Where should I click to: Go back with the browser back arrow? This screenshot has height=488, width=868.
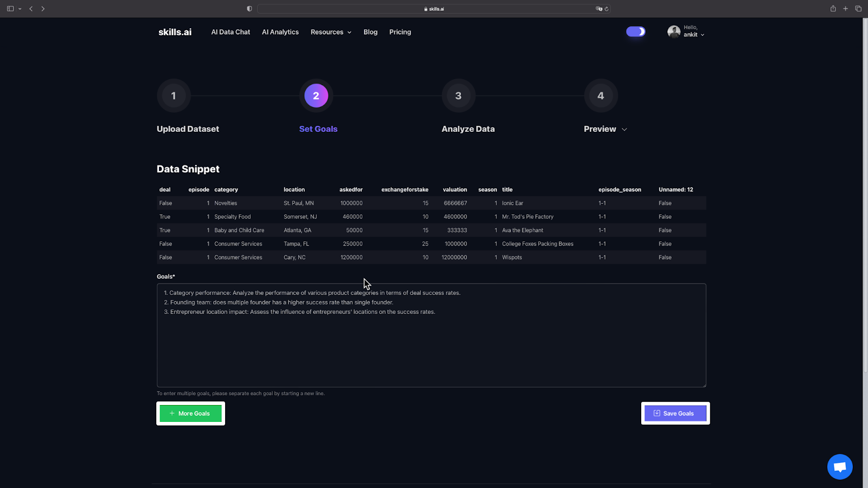31,9
